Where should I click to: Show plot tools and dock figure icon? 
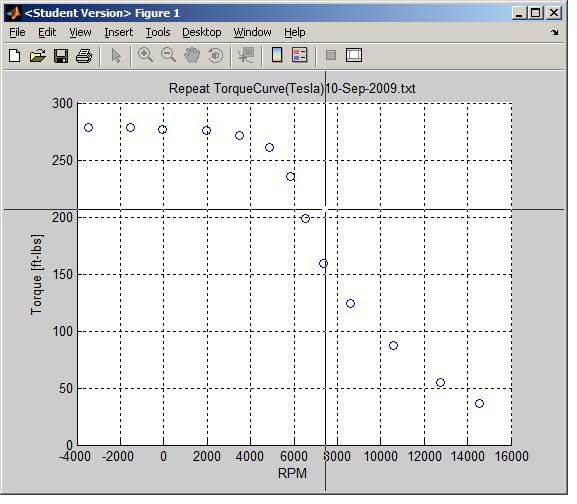[x=354, y=55]
